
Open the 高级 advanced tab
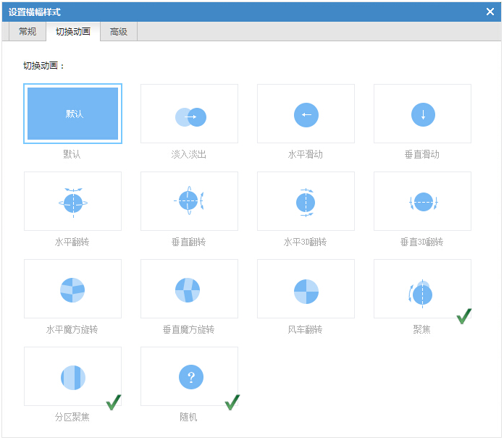pos(119,32)
